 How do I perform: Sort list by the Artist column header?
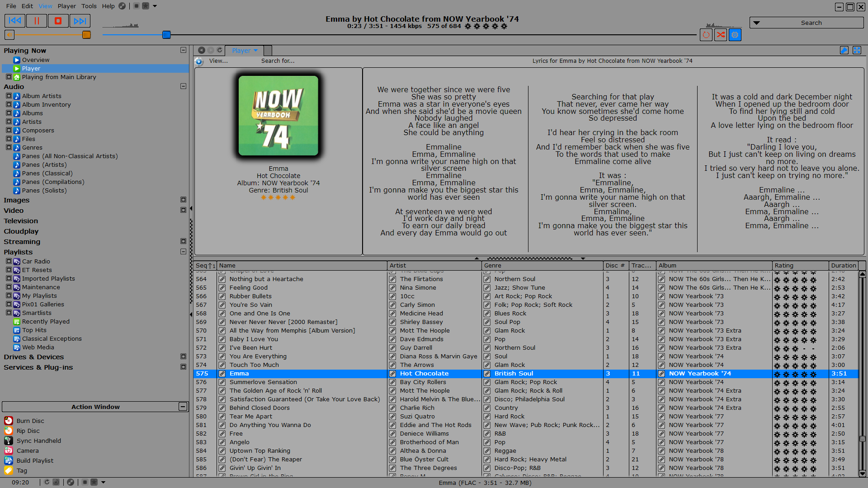[x=434, y=265]
